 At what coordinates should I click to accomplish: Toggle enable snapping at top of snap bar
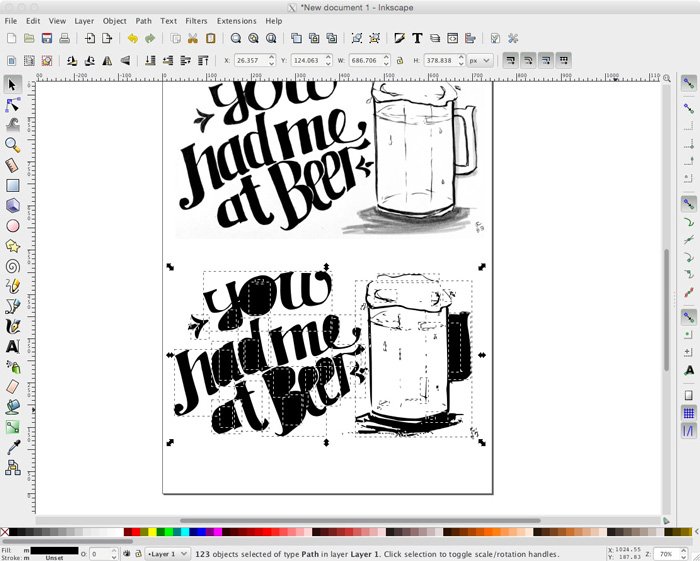688,83
